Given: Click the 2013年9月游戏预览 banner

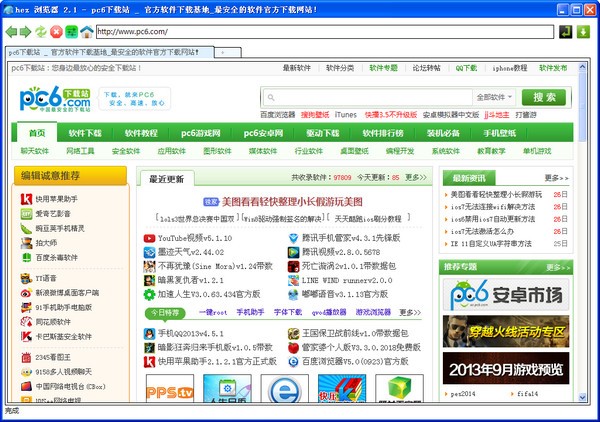Looking at the screenshot, I should pyautogui.click(x=506, y=368).
